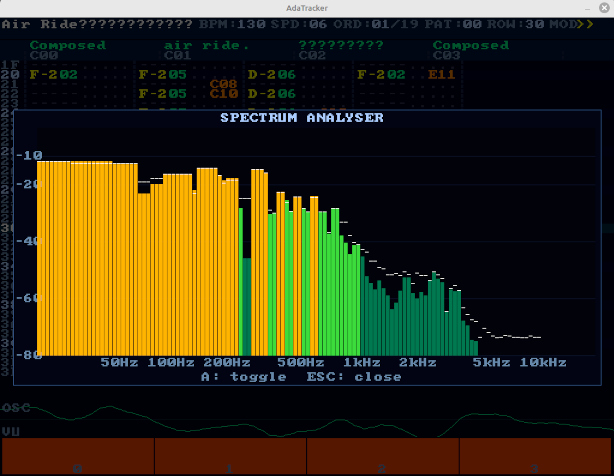The width and height of the screenshot is (614, 476).
Task: Click the 10kHz axis label
Action: click(543, 362)
